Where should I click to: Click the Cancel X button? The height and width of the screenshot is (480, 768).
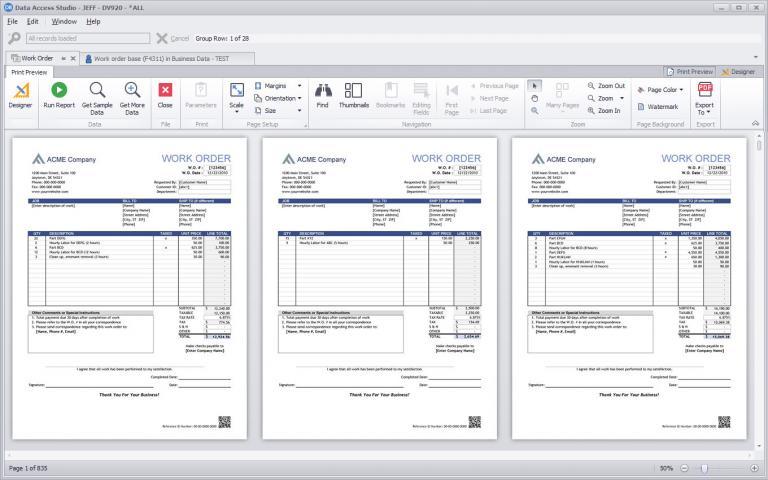tap(162, 38)
